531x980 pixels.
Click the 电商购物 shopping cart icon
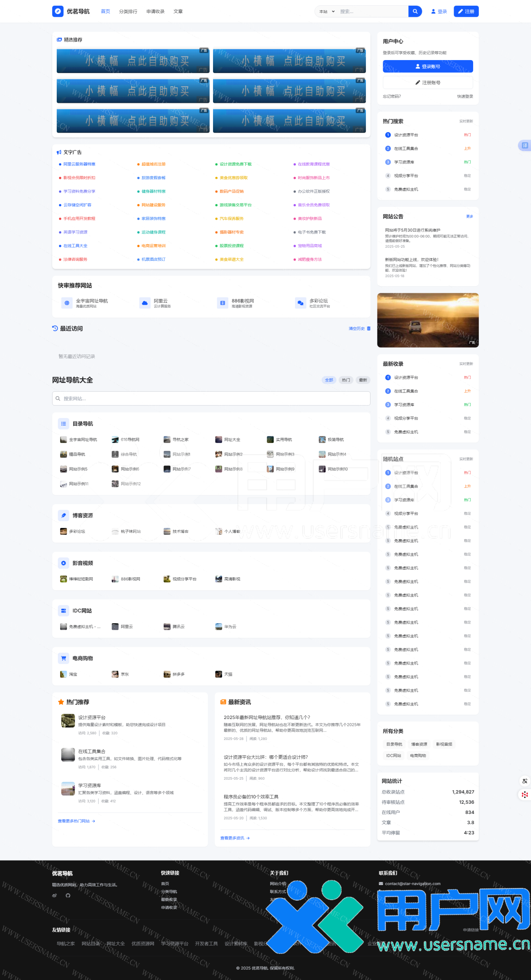64,658
